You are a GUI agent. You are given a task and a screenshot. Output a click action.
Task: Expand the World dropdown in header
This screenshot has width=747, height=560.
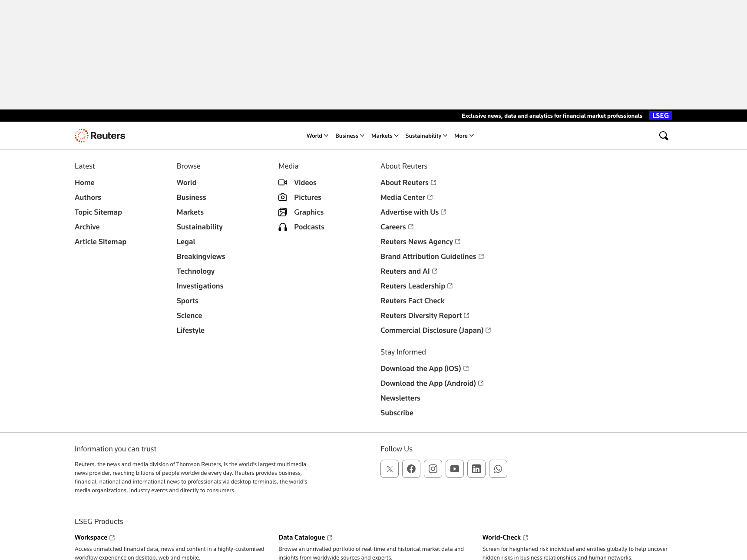(317, 136)
